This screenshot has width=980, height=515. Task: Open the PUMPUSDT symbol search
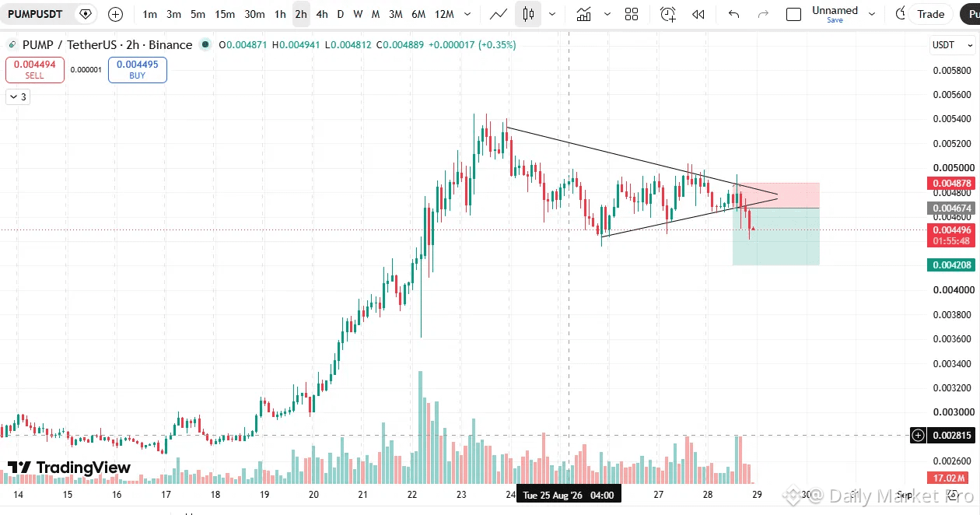(35, 14)
